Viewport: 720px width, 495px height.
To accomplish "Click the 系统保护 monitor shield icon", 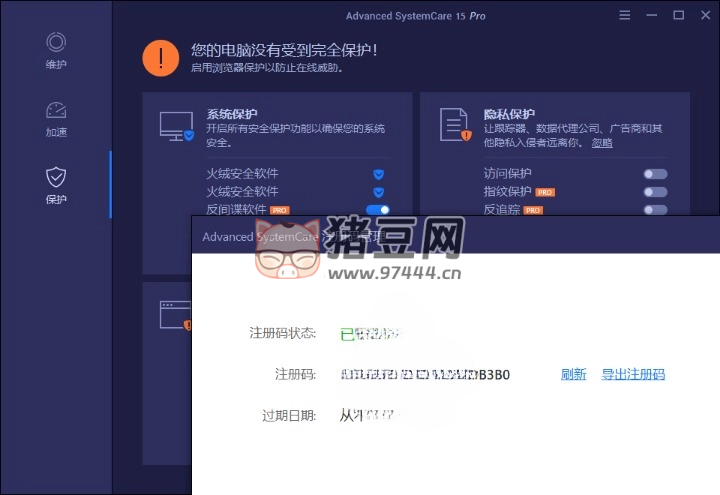I will click(x=177, y=126).
